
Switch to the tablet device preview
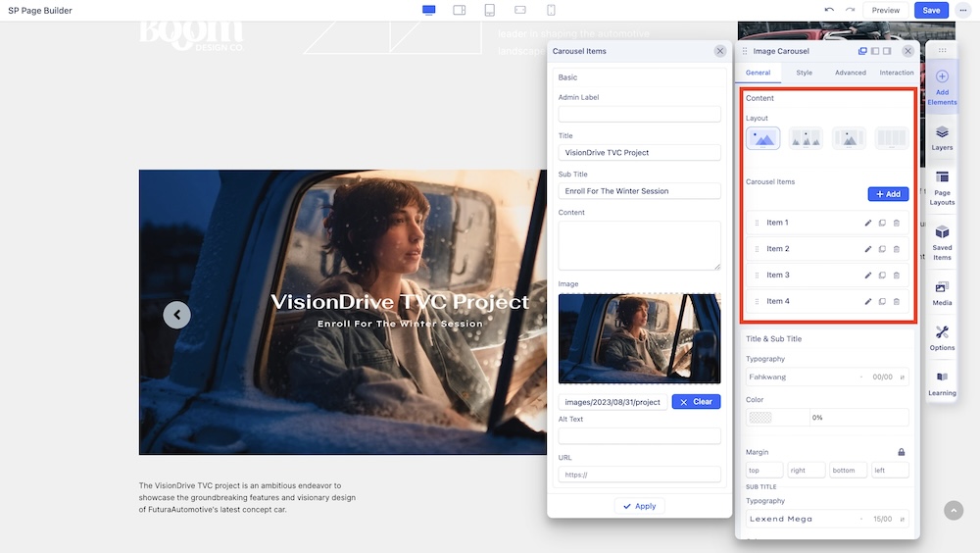pyautogui.click(x=489, y=10)
